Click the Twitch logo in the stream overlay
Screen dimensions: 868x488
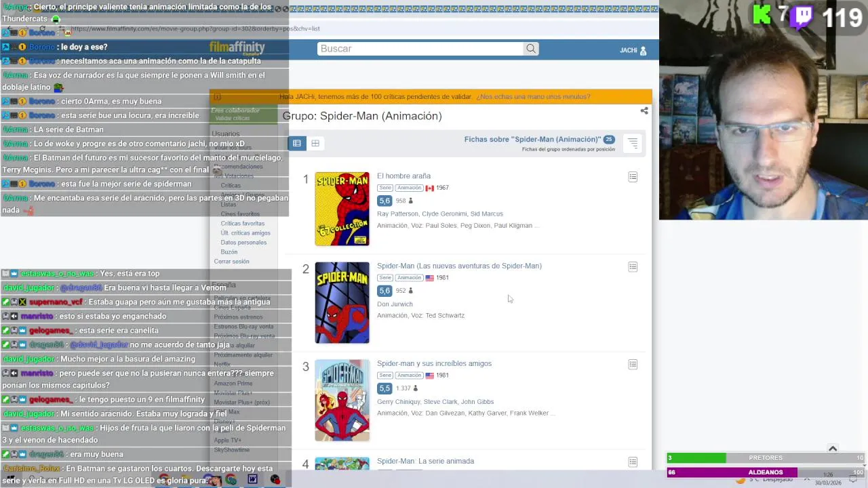(x=802, y=16)
